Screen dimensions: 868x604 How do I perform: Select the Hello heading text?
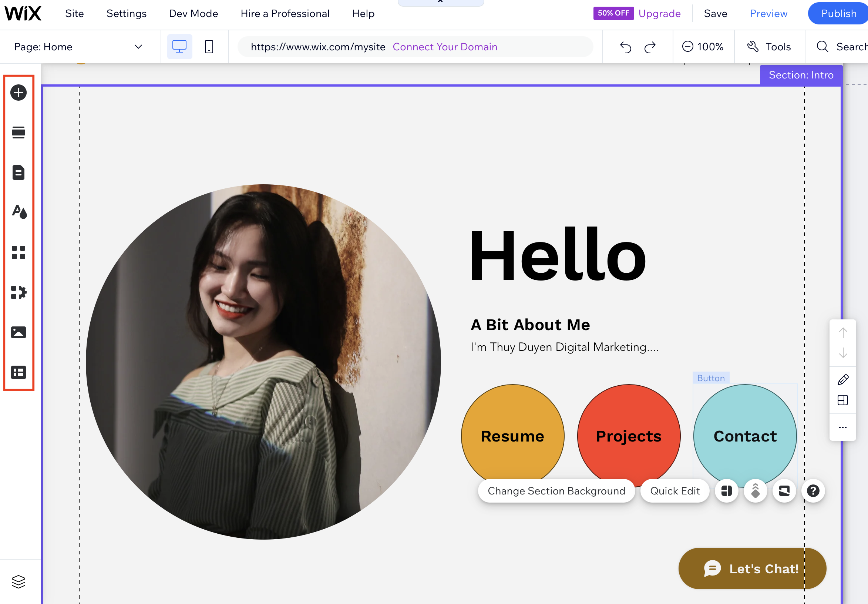coord(558,254)
